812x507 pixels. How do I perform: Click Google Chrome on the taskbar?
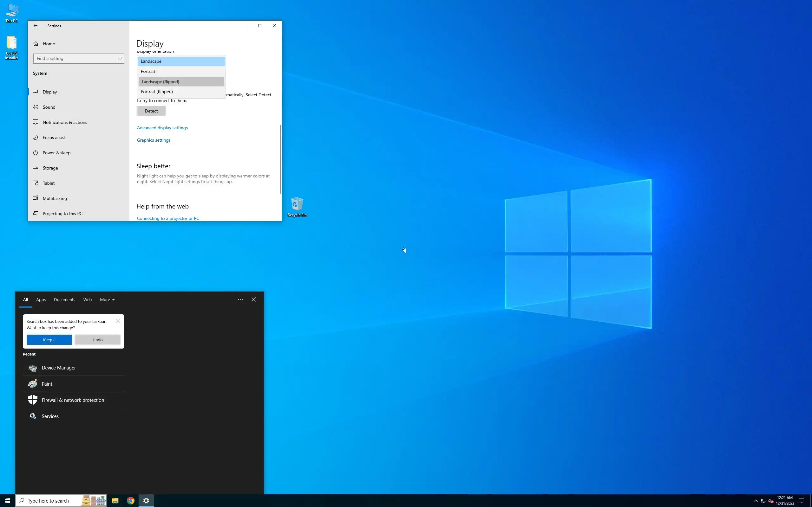coord(131,501)
